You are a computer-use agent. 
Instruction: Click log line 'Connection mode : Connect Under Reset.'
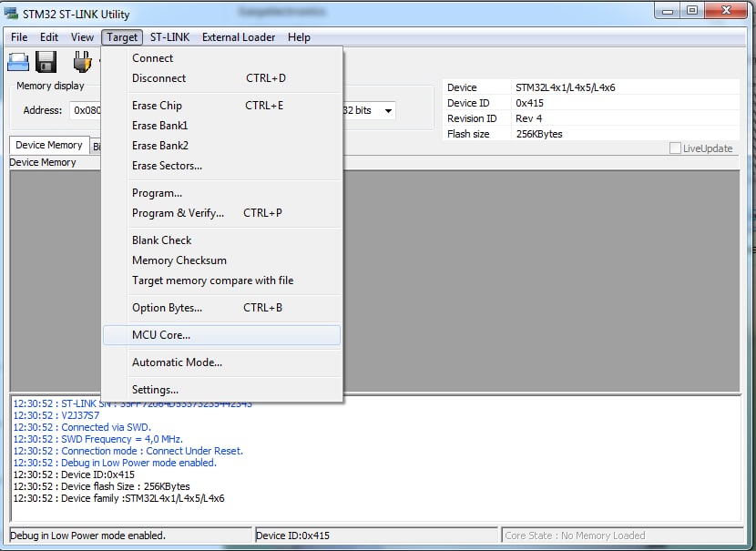pyautogui.click(x=128, y=451)
